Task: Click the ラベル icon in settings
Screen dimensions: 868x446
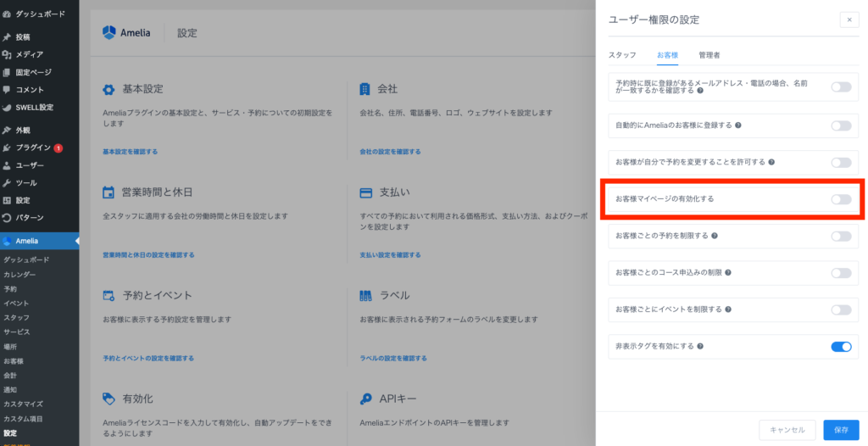Action: (365, 296)
